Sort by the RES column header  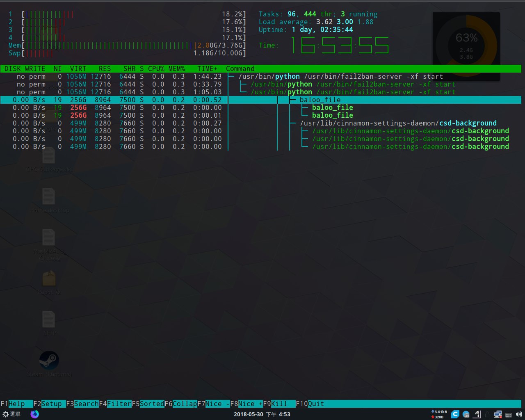[105, 68]
